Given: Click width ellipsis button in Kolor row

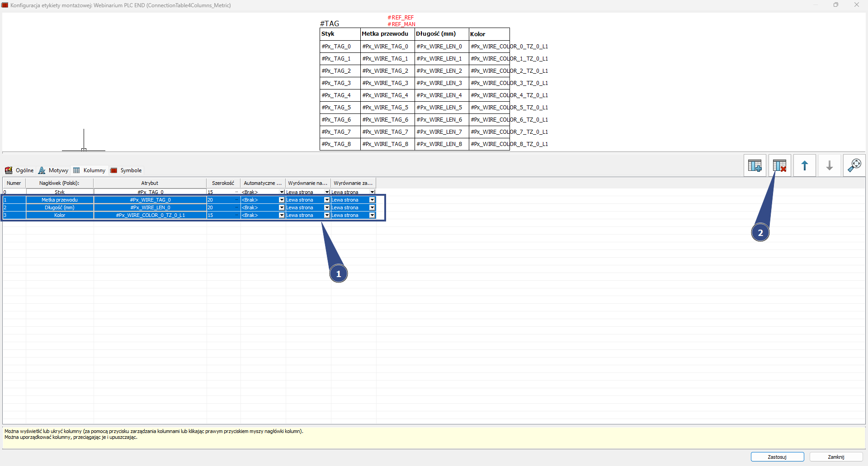Looking at the screenshot, I should click(x=236, y=215).
